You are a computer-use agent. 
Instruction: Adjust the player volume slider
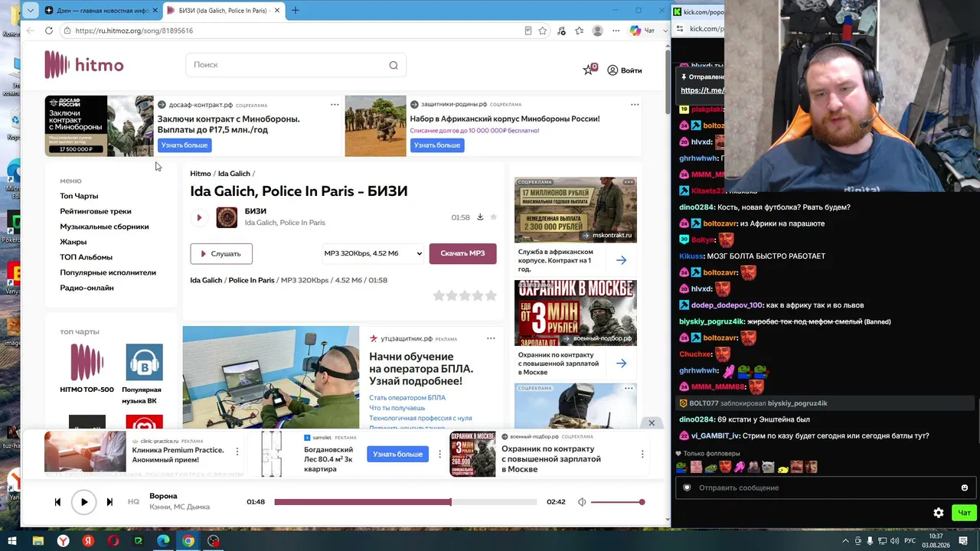coord(617,502)
